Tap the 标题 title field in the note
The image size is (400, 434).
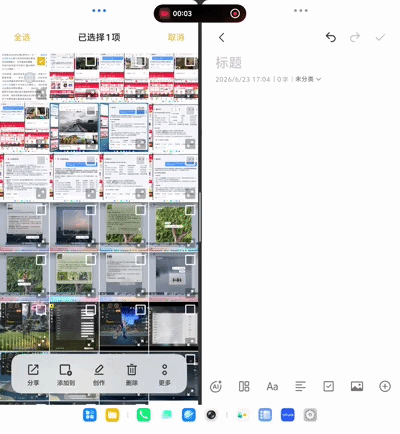229,63
